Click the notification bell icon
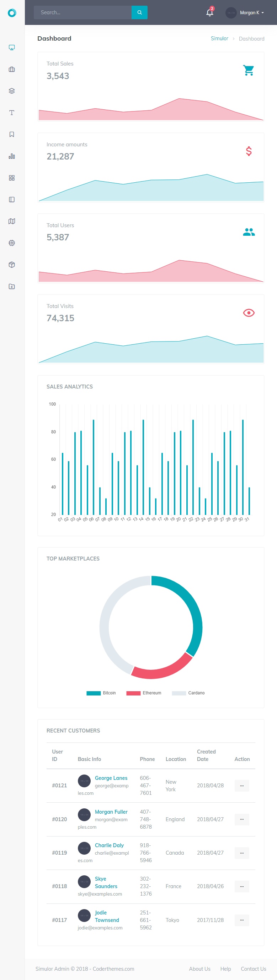The image size is (277, 980). click(209, 12)
